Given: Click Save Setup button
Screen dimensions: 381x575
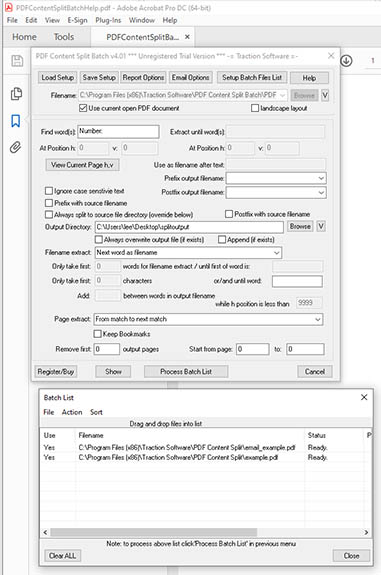Looking at the screenshot, I should (x=99, y=77).
